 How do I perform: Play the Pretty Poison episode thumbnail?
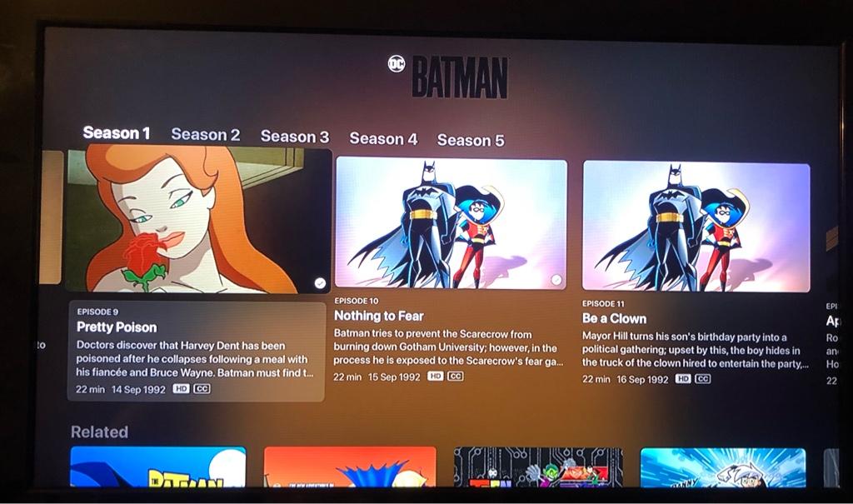(x=198, y=220)
